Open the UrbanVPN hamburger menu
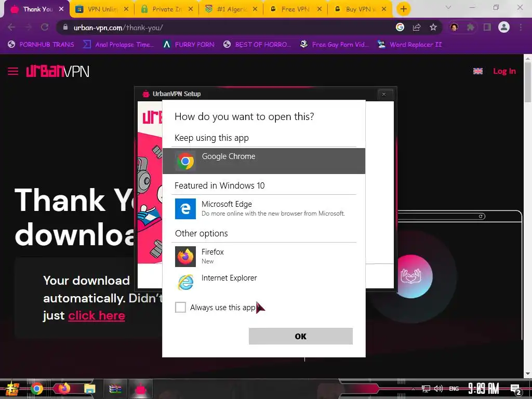 (x=13, y=71)
